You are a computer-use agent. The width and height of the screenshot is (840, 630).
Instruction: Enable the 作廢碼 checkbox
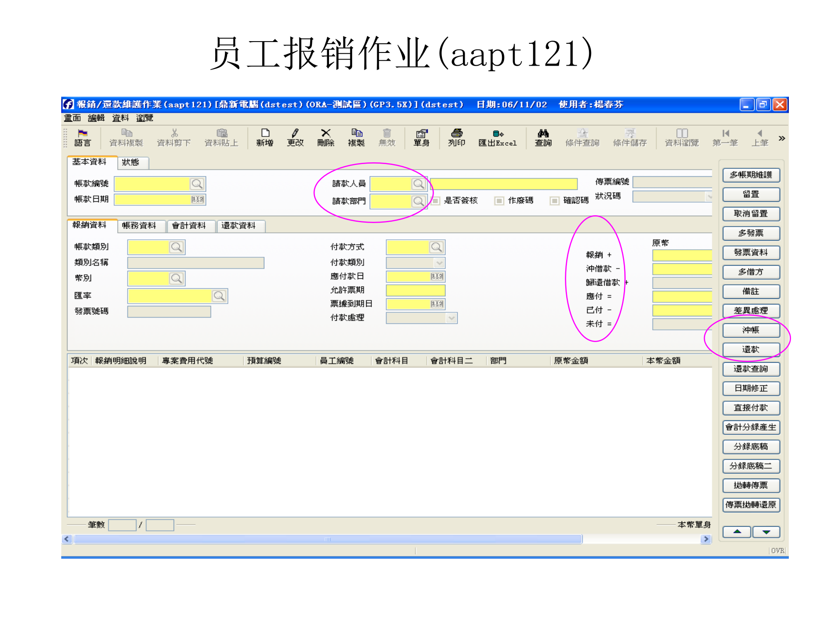499,200
